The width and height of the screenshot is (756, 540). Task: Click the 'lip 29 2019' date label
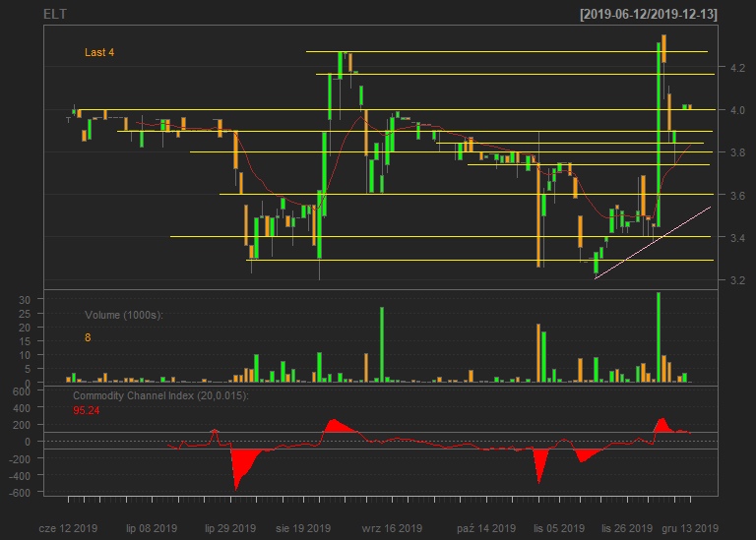[230, 528]
